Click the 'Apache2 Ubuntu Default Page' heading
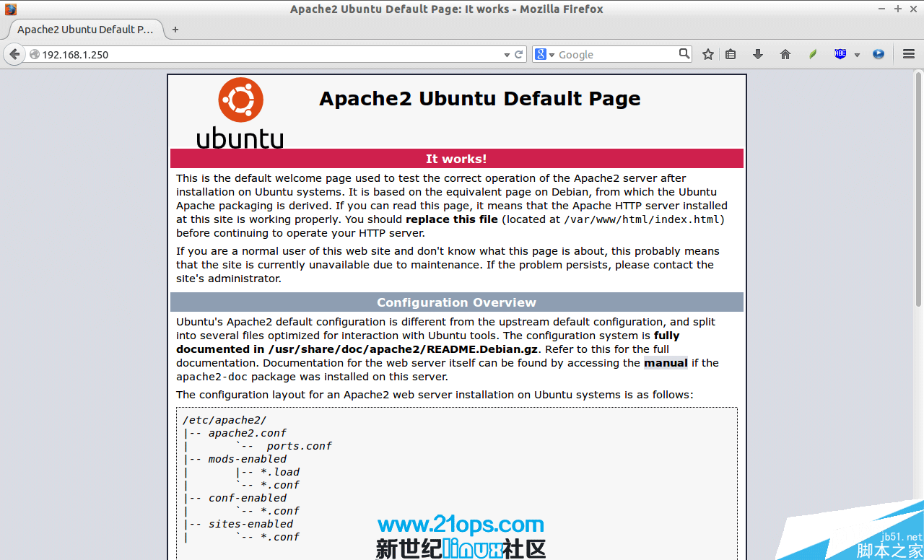 point(480,99)
